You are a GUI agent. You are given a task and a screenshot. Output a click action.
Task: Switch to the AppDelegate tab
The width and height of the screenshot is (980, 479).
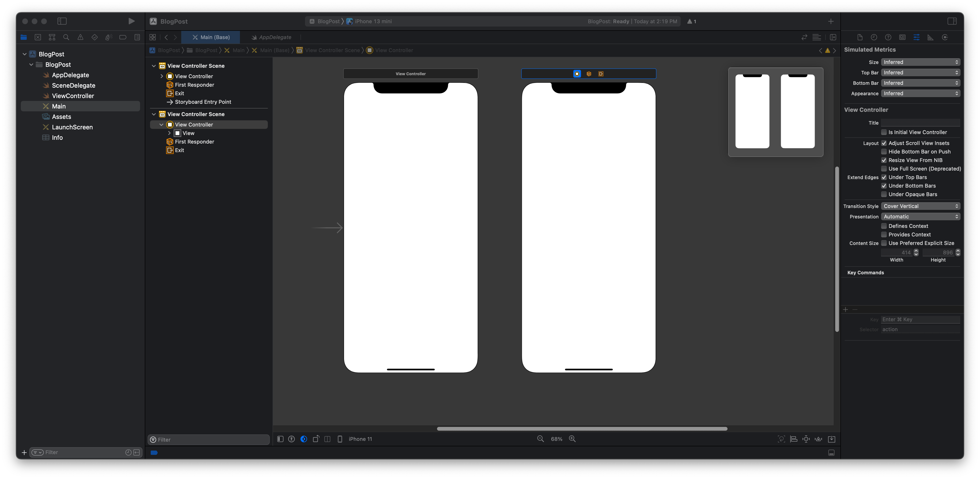274,37
